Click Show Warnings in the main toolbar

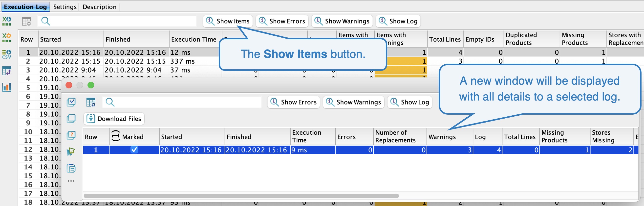342,21
